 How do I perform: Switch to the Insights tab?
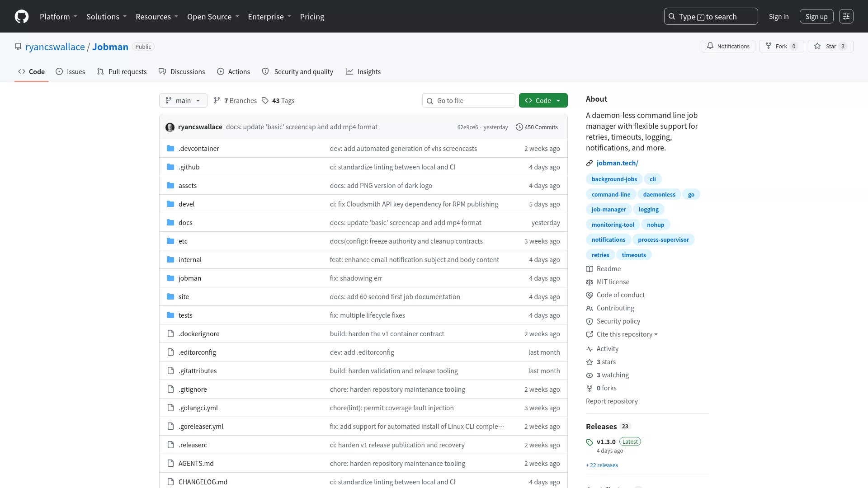click(363, 72)
